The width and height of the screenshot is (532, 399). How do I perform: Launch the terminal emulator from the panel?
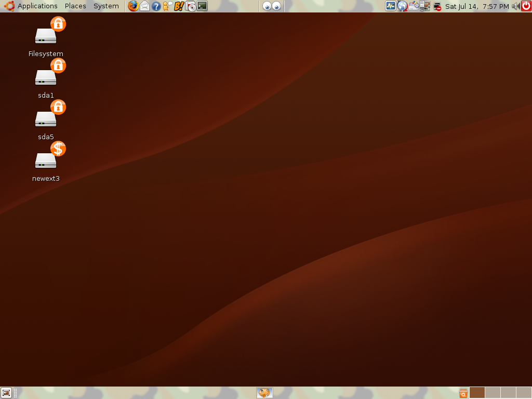pos(201,6)
